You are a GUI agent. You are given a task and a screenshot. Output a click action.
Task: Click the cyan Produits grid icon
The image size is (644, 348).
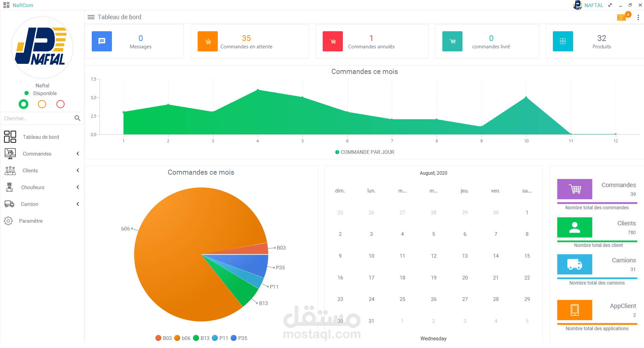click(563, 41)
